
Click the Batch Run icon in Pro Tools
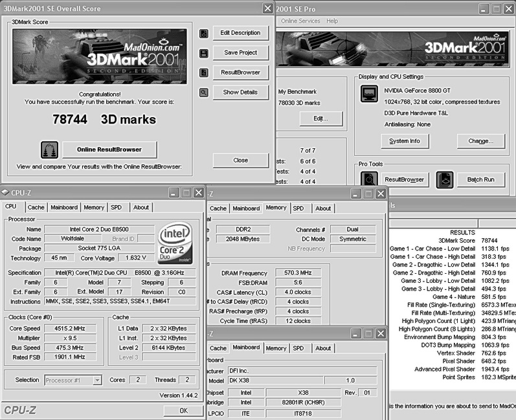pyautogui.click(x=445, y=179)
